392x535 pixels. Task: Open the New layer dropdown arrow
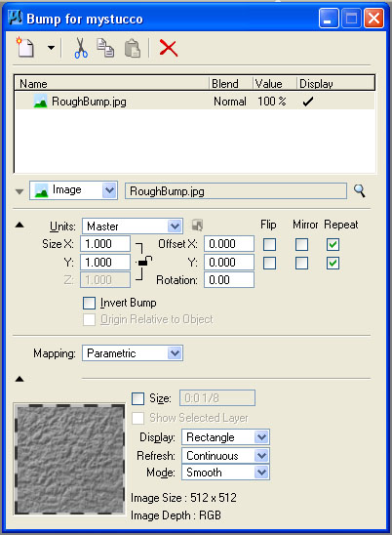click(x=51, y=48)
